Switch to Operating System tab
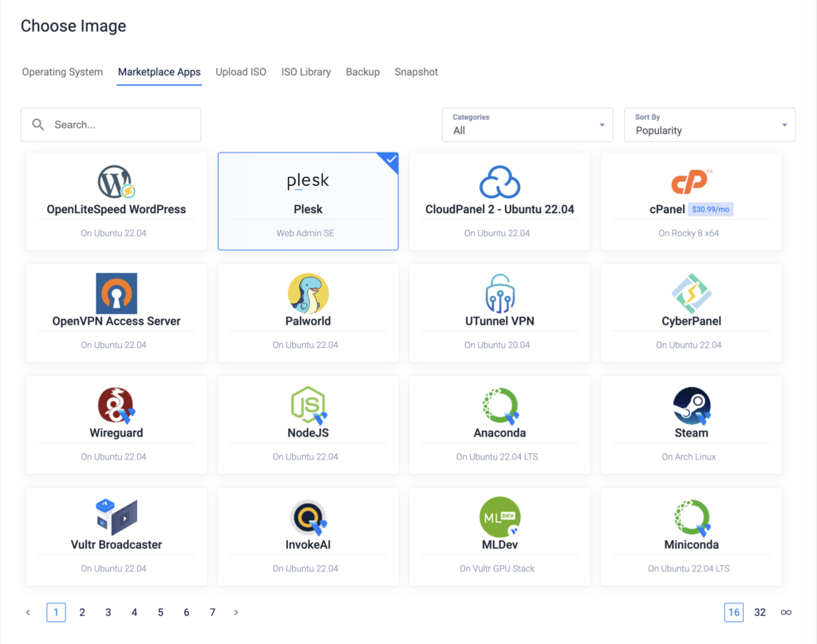This screenshot has height=644, width=817. pyautogui.click(x=62, y=72)
